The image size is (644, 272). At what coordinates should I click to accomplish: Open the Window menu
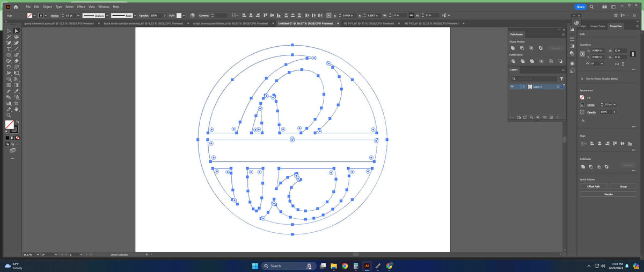[104, 6]
